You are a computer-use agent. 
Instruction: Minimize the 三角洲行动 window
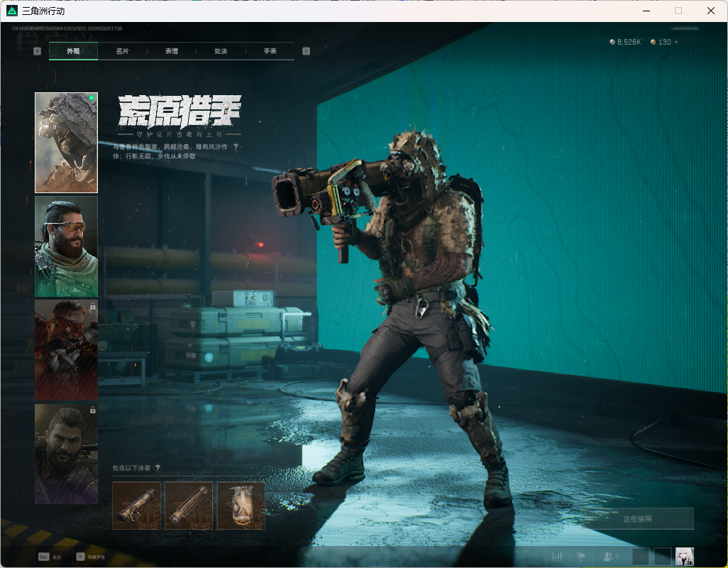click(646, 11)
